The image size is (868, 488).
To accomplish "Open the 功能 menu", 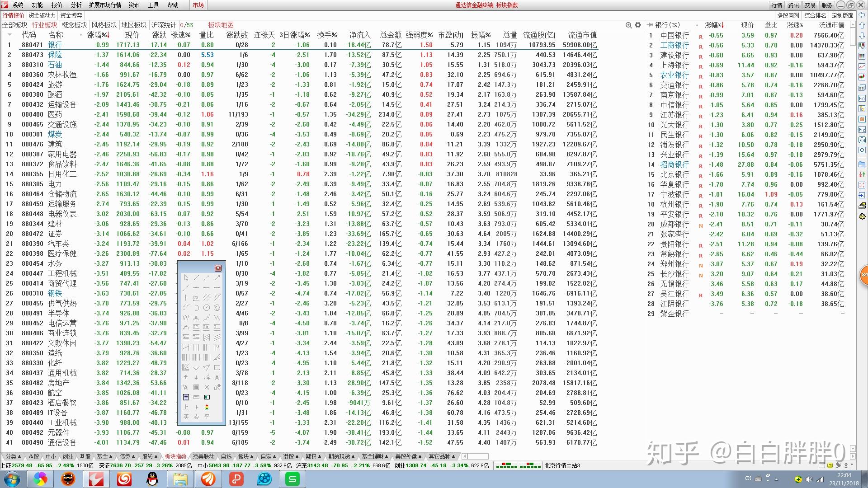I will [x=38, y=5].
